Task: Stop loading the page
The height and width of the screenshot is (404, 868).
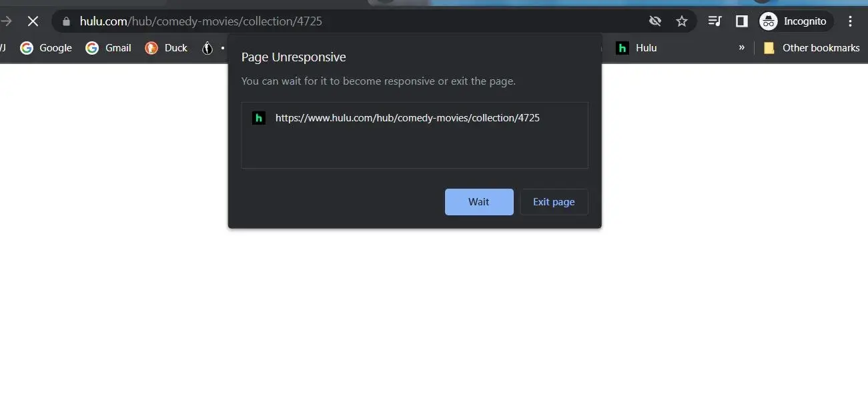Action: pyautogui.click(x=33, y=21)
